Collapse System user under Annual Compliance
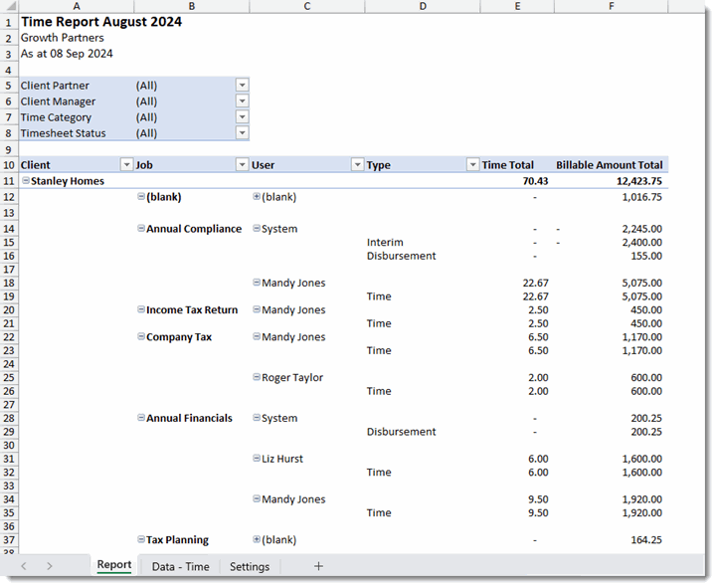This screenshot has height=588, width=717. pyautogui.click(x=257, y=229)
